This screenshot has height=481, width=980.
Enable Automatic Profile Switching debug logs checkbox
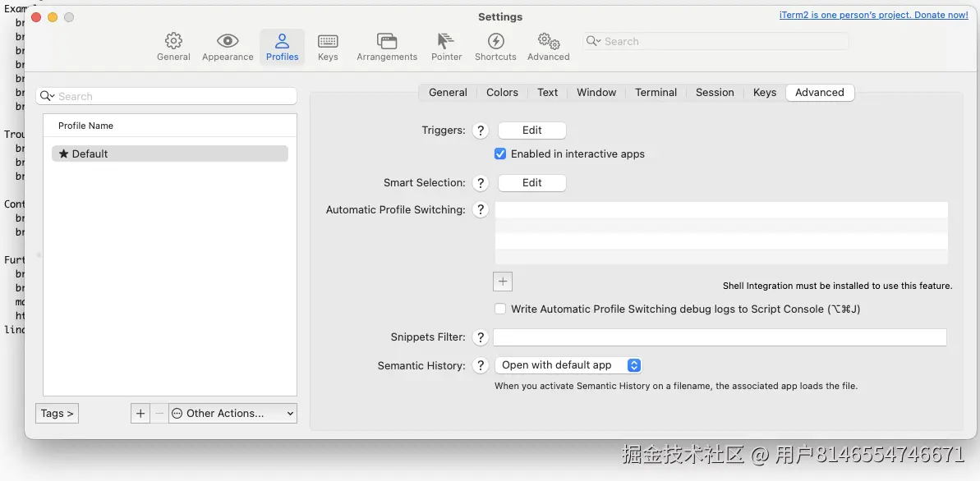[500, 309]
